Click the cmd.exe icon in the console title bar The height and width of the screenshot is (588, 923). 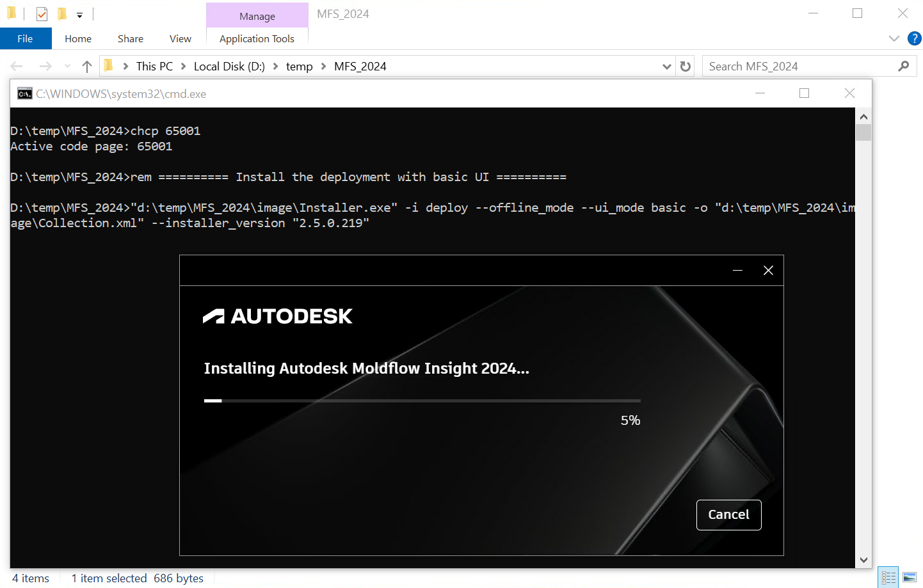[24, 93]
